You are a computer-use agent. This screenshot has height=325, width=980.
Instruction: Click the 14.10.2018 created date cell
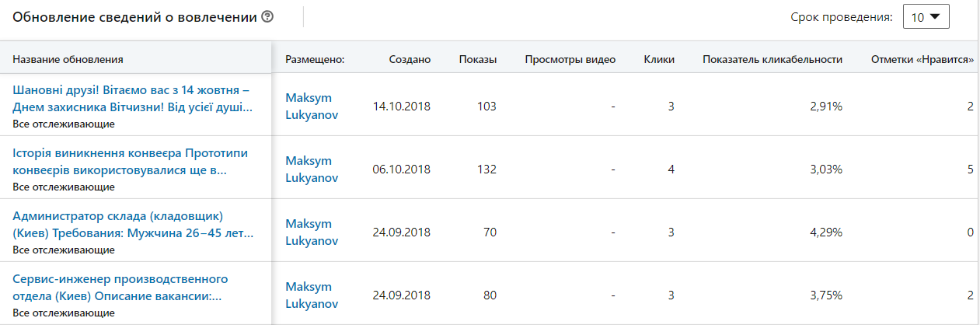point(402,107)
